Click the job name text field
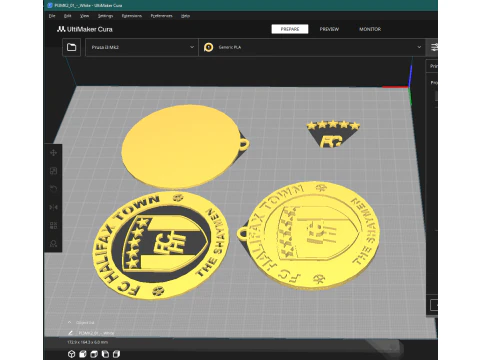This screenshot has width=480, height=360. coord(96,333)
